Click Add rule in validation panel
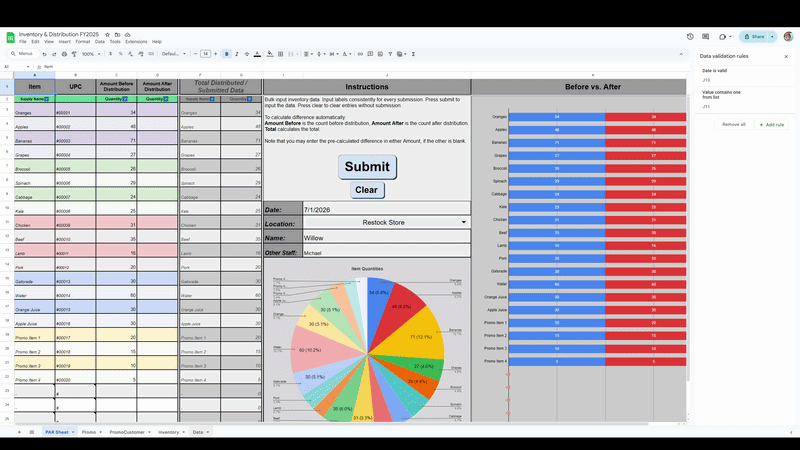 click(x=770, y=125)
